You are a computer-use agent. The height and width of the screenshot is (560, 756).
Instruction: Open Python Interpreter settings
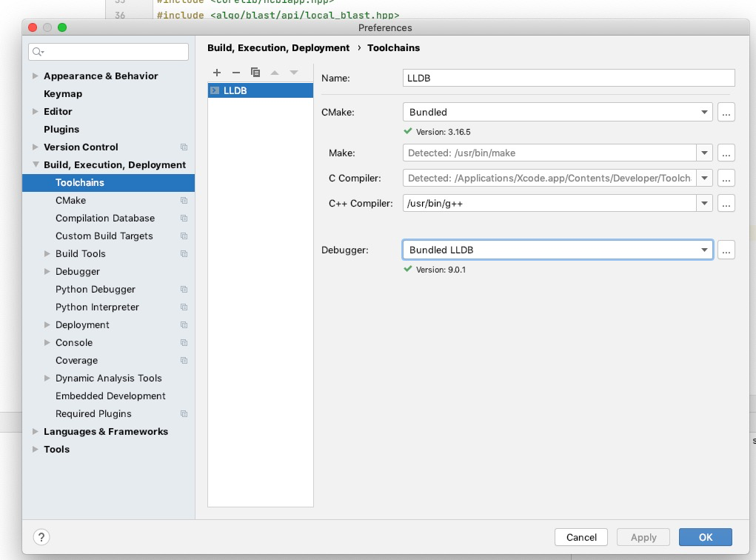pyautogui.click(x=97, y=307)
